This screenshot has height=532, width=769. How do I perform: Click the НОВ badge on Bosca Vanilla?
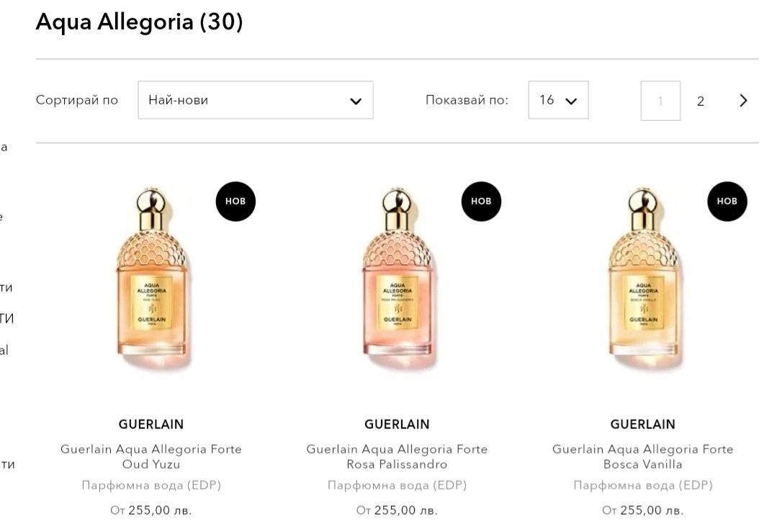pyautogui.click(x=727, y=202)
